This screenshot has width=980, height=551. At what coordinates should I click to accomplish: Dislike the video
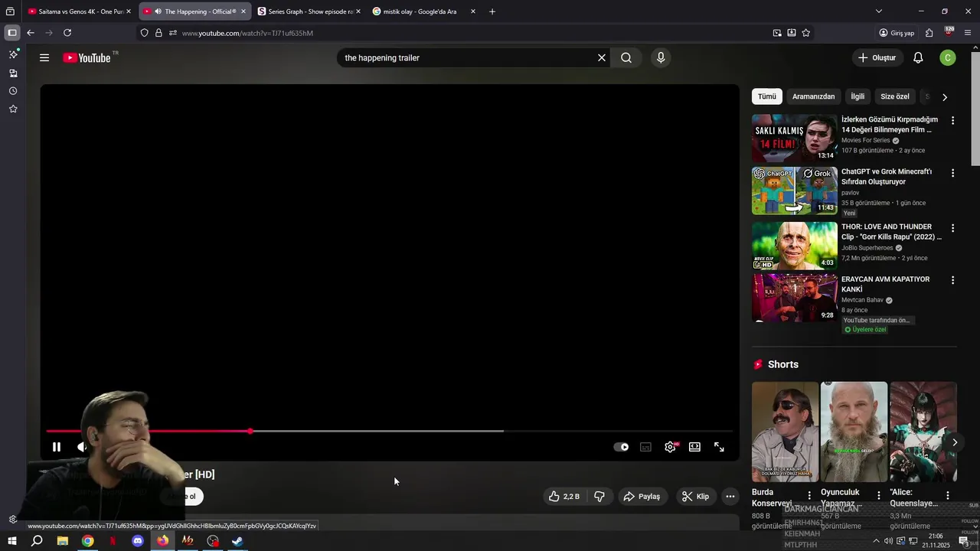pyautogui.click(x=599, y=497)
